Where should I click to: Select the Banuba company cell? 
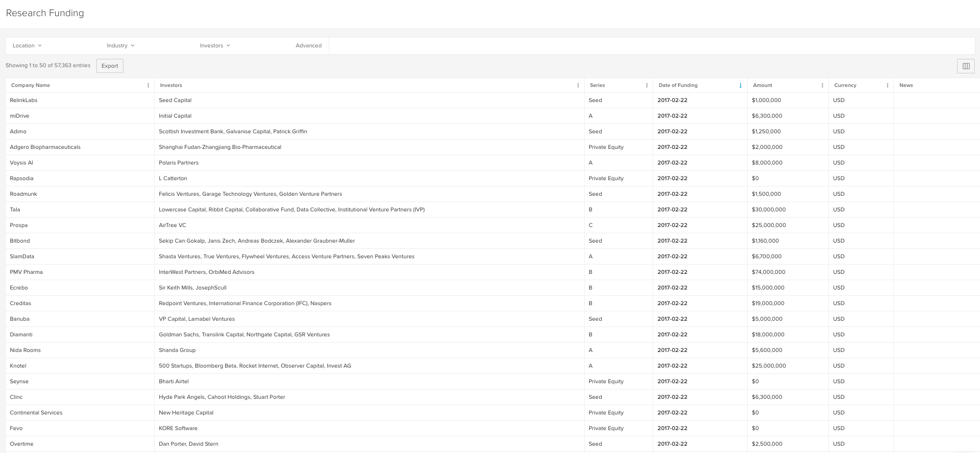(x=80, y=319)
